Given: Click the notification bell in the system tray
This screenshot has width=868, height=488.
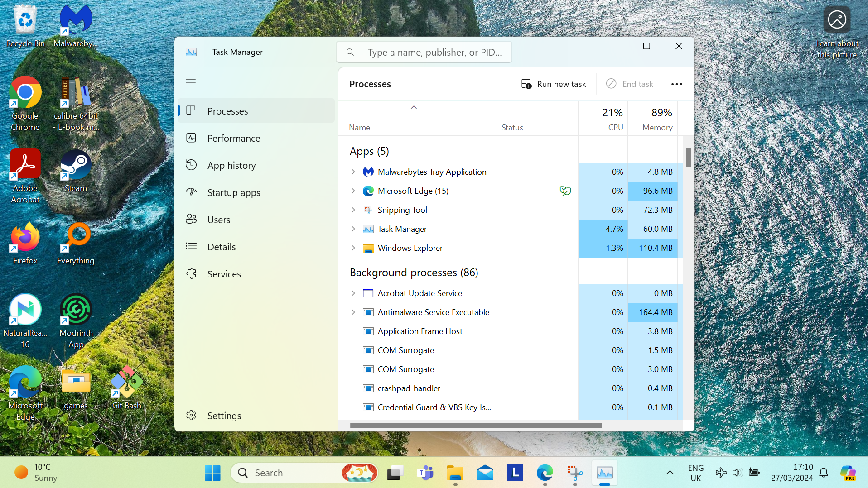Looking at the screenshot, I should pyautogui.click(x=824, y=472).
